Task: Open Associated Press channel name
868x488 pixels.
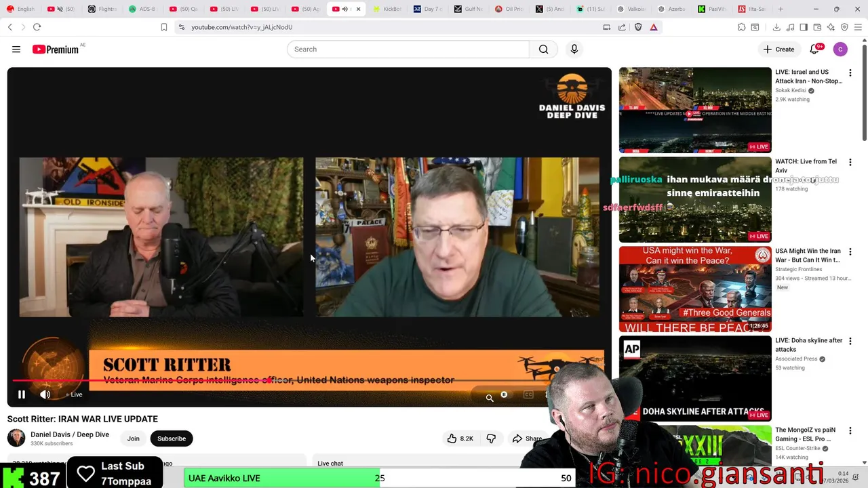Action: pyautogui.click(x=796, y=359)
